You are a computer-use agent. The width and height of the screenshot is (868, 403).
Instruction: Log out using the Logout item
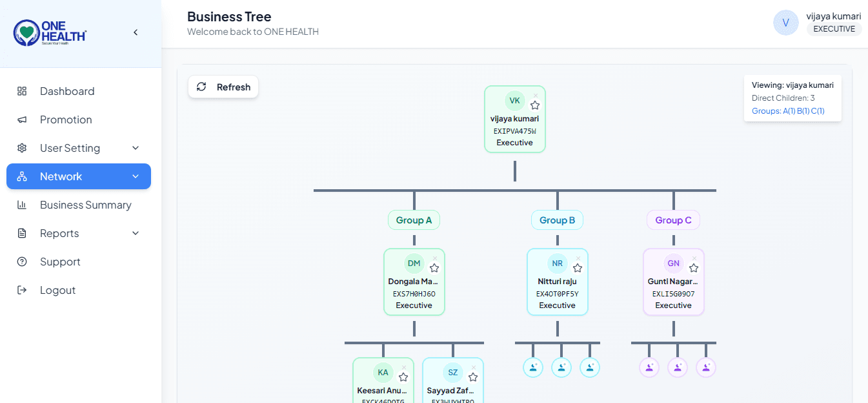coord(79,290)
